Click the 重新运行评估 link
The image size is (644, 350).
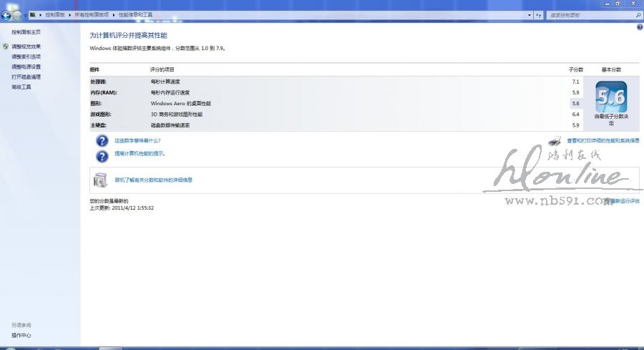coord(625,201)
